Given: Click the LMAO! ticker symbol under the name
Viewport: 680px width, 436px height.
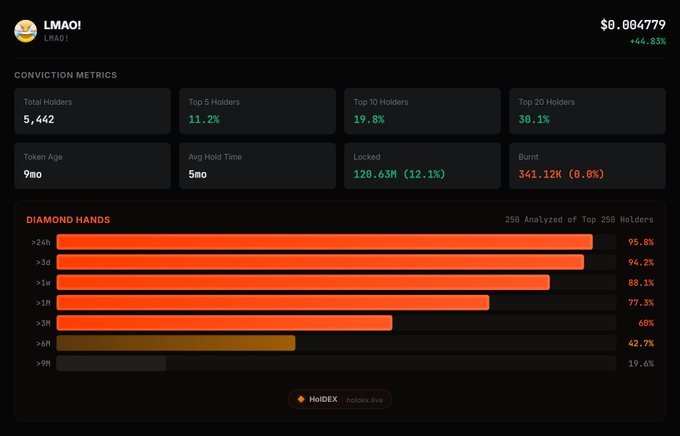Looking at the screenshot, I should (x=56, y=38).
